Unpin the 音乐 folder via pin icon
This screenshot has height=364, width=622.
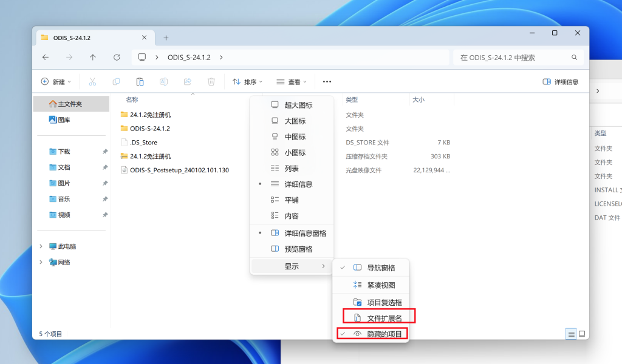(x=104, y=199)
